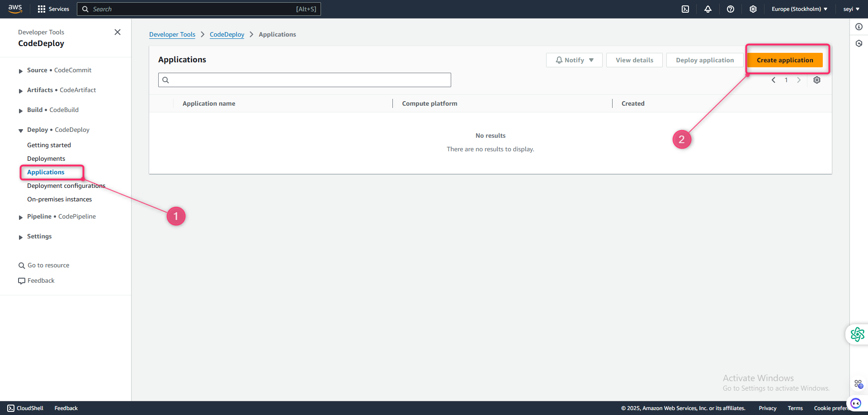Image resolution: width=868 pixels, height=415 pixels.
Task: Open Terms link in footer
Action: 795,408
